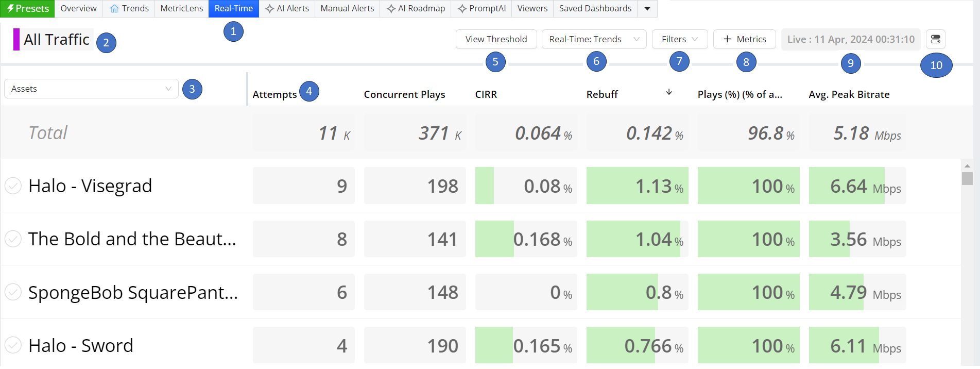This screenshot has height=369, width=980.
Task: Click the plus icon on Metrics button
Action: 727,39
